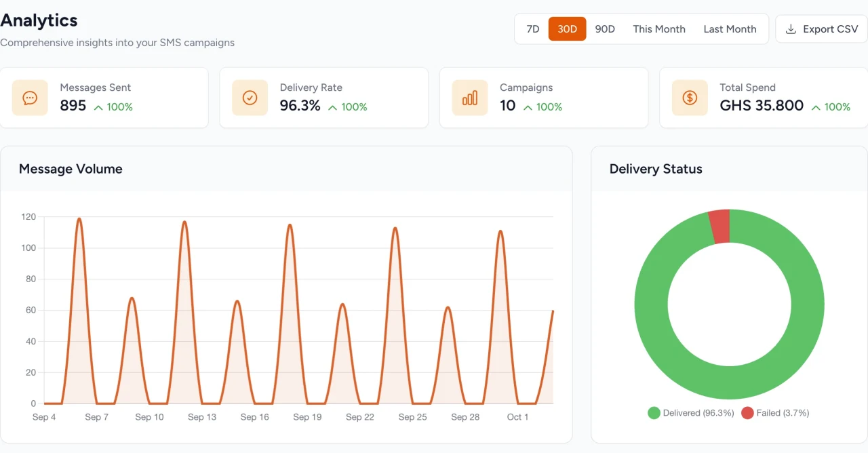
Task: Click the Total Spend upward trend arrow
Action: click(816, 107)
